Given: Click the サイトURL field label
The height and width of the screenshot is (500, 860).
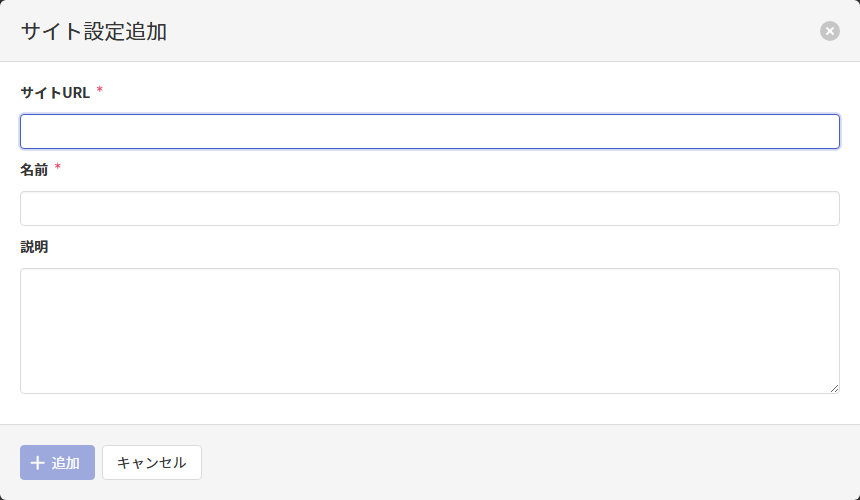Looking at the screenshot, I should 55,93.
